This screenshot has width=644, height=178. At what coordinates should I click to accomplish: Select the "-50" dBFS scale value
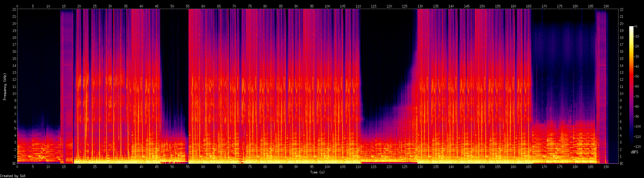tap(636, 77)
